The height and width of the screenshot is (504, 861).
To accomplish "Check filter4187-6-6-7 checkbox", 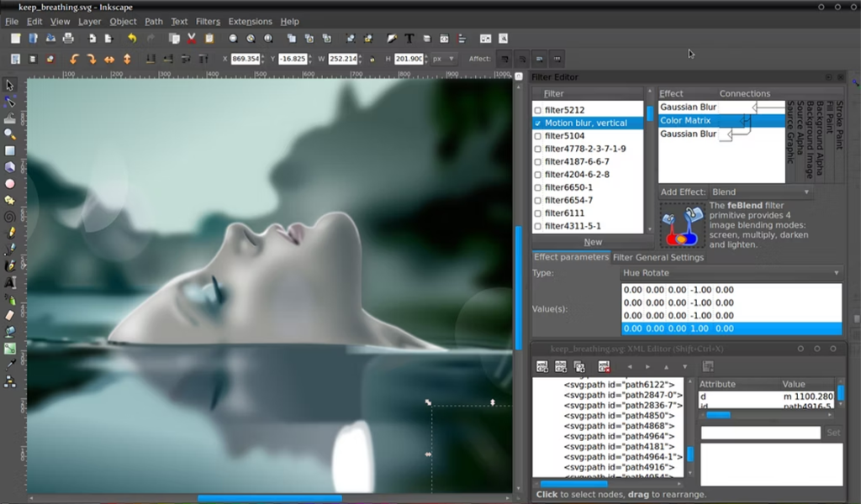I will point(537,162).
